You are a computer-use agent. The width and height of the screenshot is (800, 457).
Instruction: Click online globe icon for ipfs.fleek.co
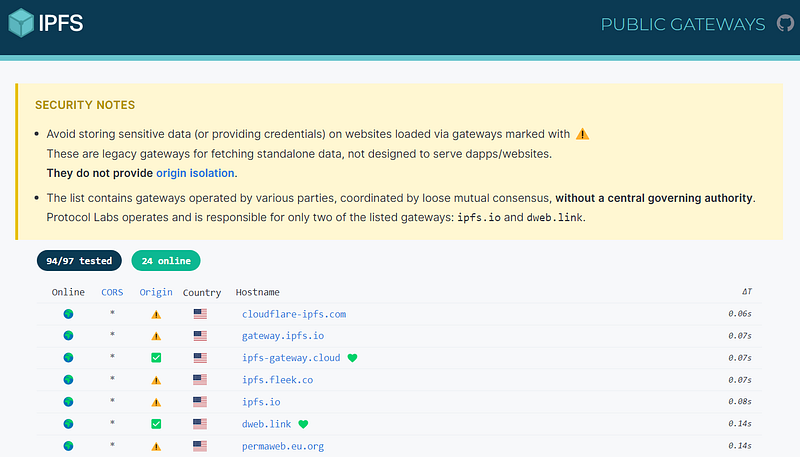tap(68, 379)
